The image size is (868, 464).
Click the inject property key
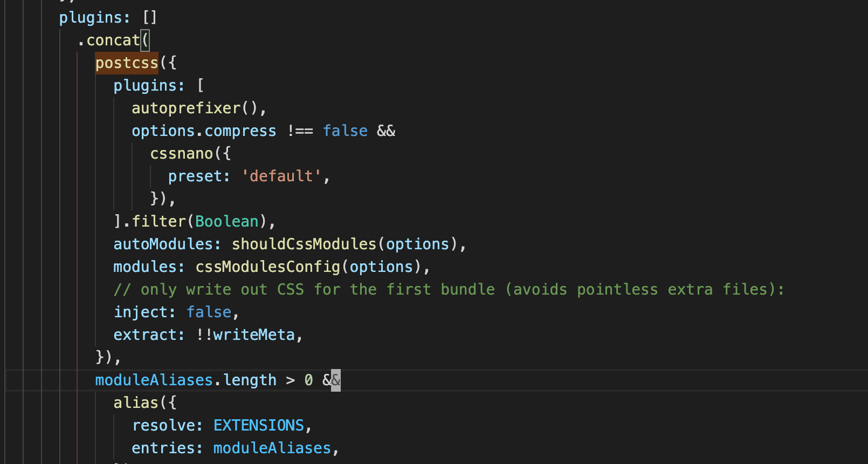(x=140, y=312)
